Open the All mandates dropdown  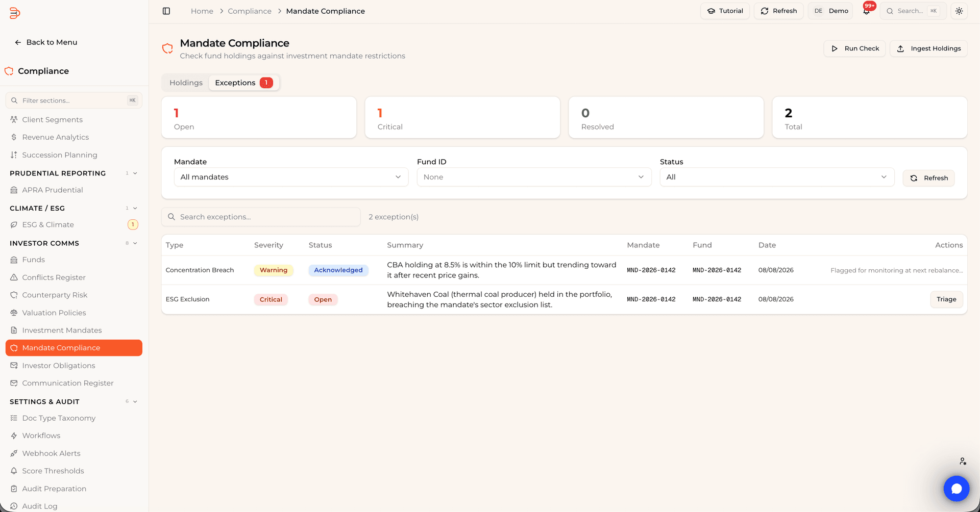291,177
